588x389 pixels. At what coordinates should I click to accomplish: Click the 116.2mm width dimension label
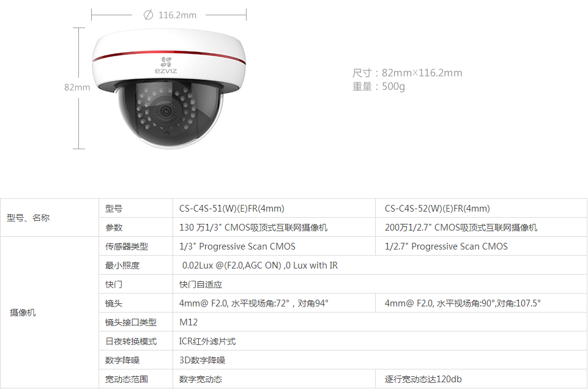(177, 15)
